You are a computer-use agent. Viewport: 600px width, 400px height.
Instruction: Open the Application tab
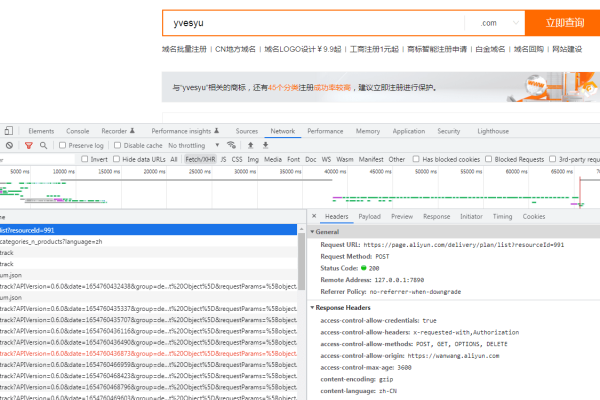(409, 131)
